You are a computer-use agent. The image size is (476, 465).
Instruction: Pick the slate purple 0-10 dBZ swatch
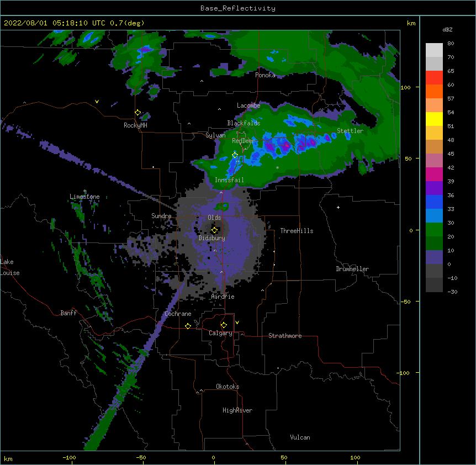434,257
